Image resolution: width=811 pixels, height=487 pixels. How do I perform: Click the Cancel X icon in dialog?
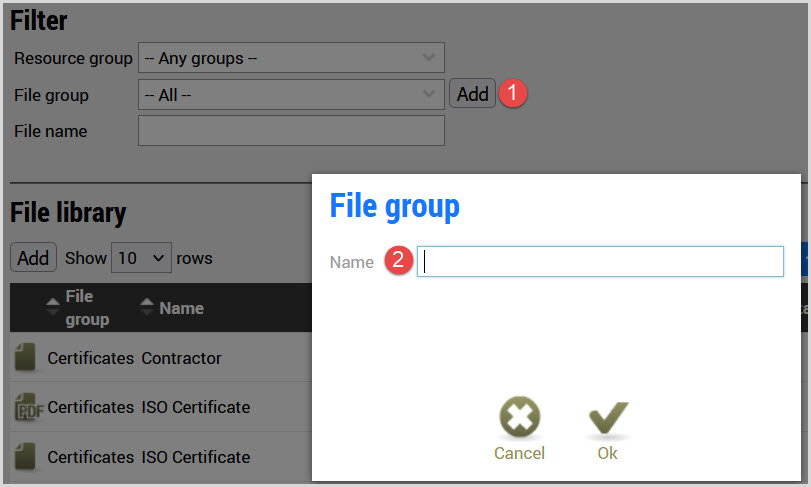pyautogui.click(x=519, y=418)
